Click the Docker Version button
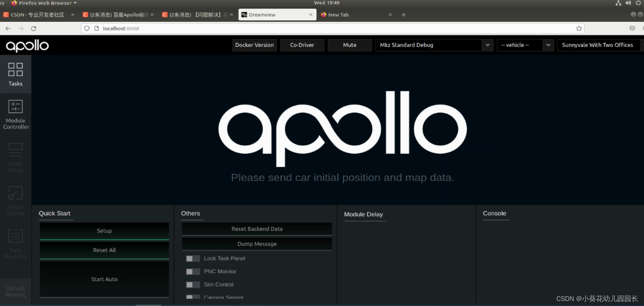 point(254,45)
